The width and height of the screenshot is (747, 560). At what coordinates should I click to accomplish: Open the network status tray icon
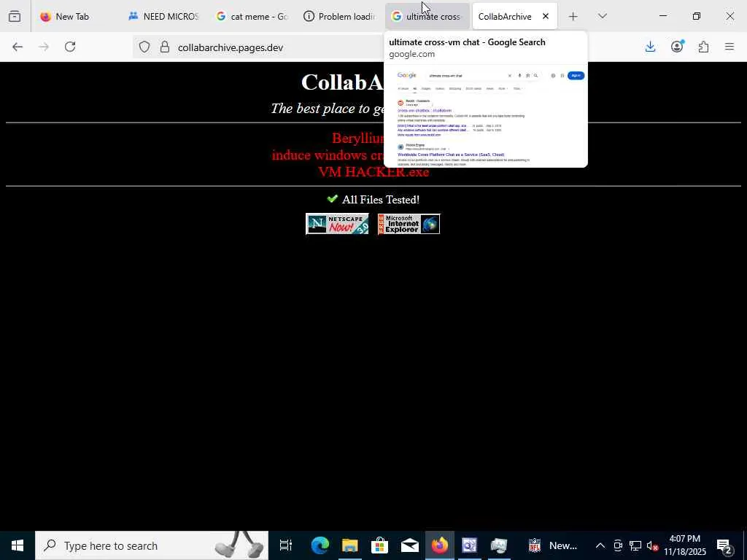coord(635,545)
